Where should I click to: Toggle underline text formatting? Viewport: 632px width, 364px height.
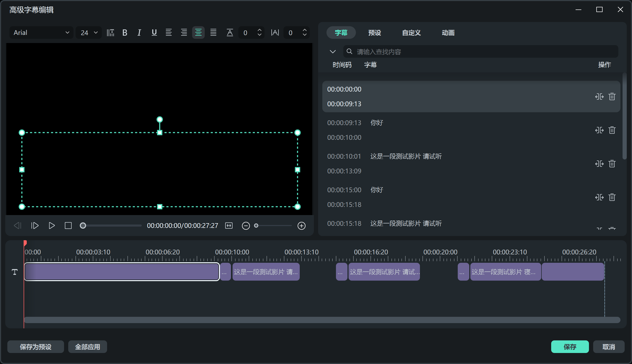pyautogui.click(x=154, y=33)
